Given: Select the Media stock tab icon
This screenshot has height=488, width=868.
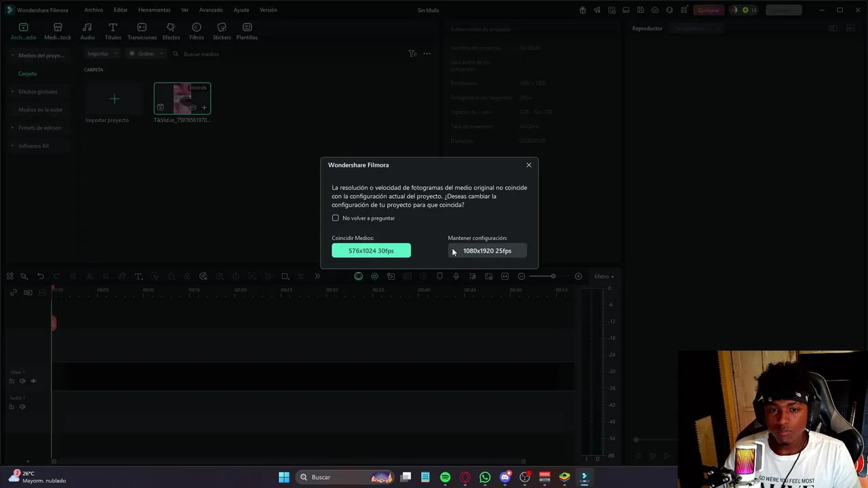Looking at the screenshot, I should pyautogui.click(x=58, y=31).
